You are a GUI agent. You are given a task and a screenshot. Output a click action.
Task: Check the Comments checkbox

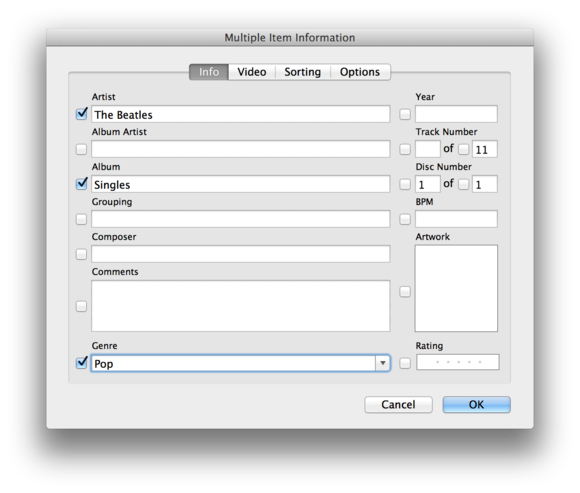[81, 306]
